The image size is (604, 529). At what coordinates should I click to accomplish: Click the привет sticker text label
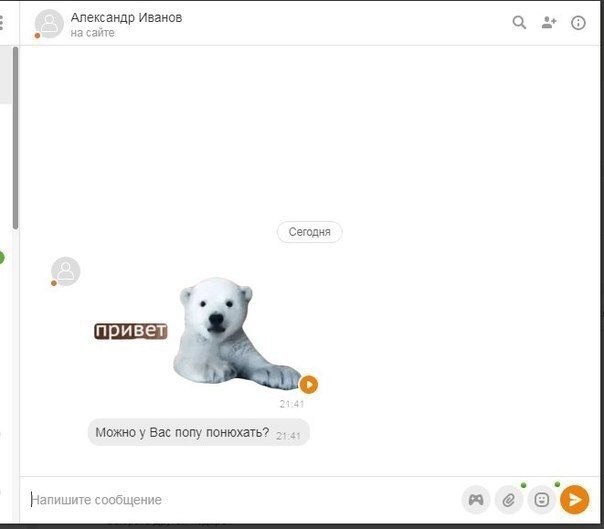click(x=131, y=331)
